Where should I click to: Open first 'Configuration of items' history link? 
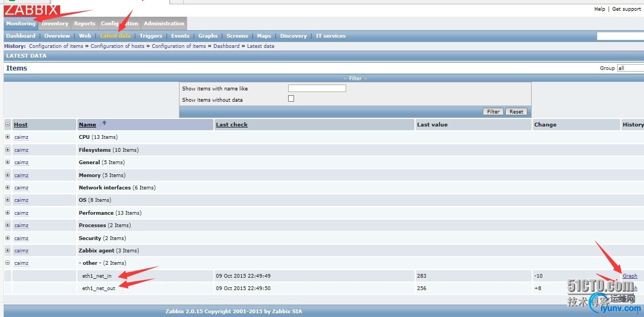pos(56,46)
